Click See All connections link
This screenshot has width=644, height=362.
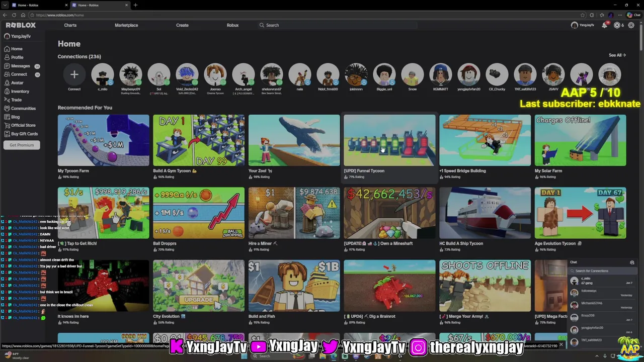click(617, 55)
